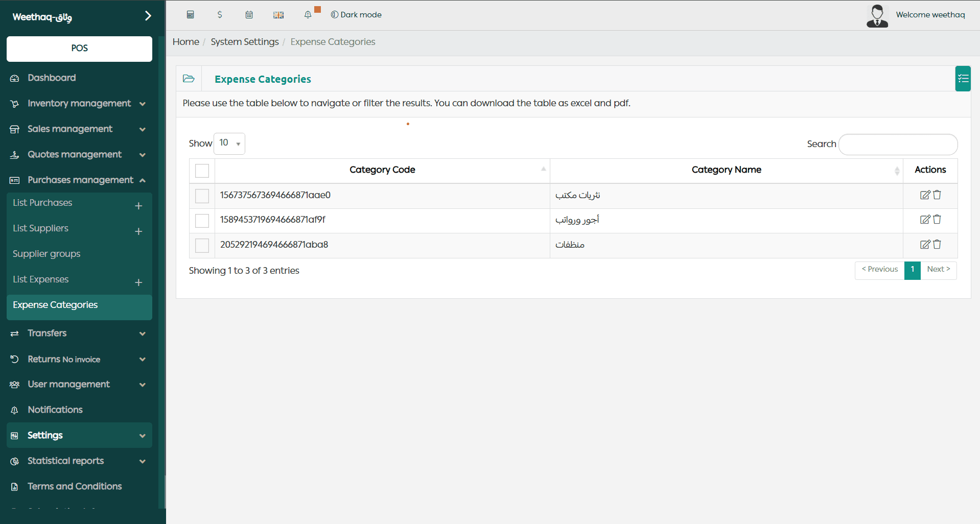Click edit icon for second category row
The width and height of the screenshot is (980, 524).
coord(925,220)
